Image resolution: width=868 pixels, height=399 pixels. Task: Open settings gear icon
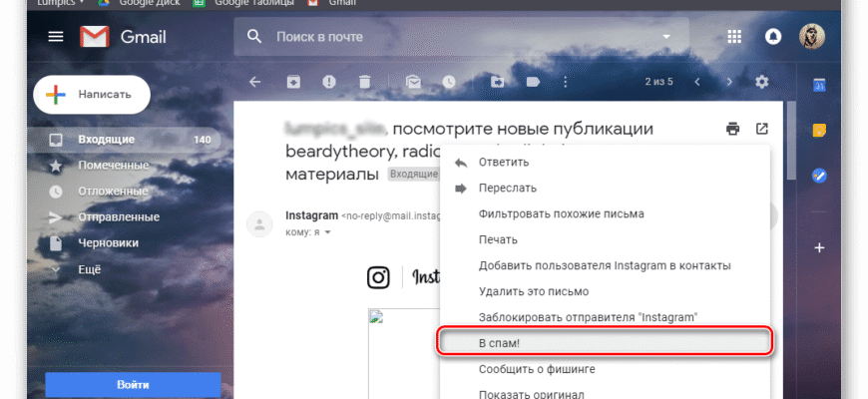coord(762,82)
